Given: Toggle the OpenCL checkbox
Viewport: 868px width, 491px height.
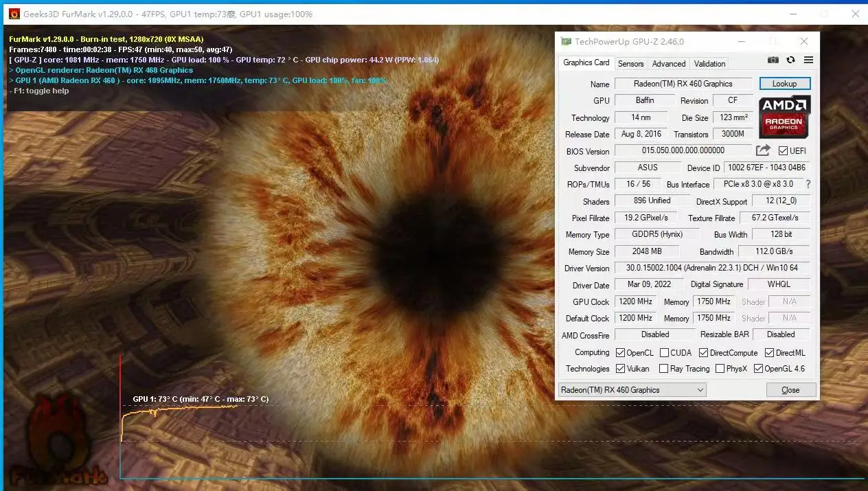Looking at the screenshot, I should tap(621, 353).
